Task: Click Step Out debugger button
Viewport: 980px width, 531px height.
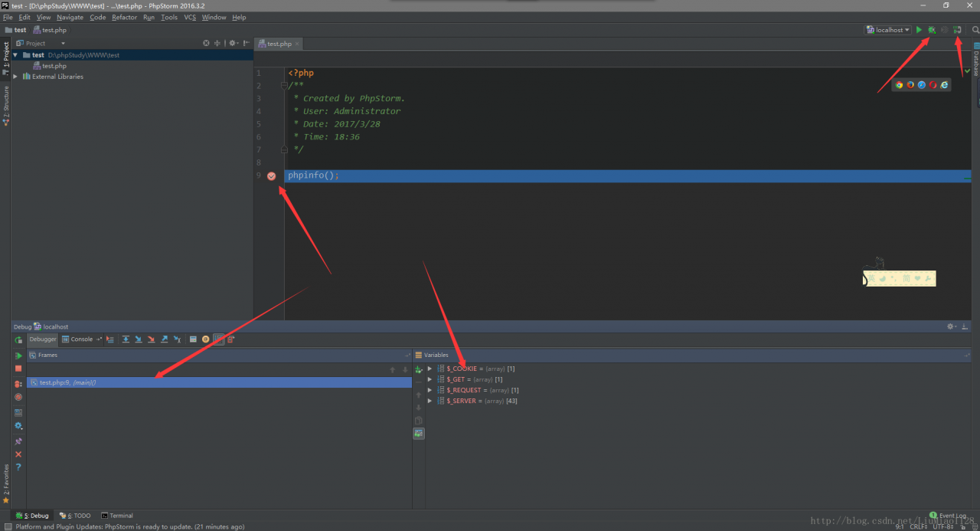Action: [164, 339]
